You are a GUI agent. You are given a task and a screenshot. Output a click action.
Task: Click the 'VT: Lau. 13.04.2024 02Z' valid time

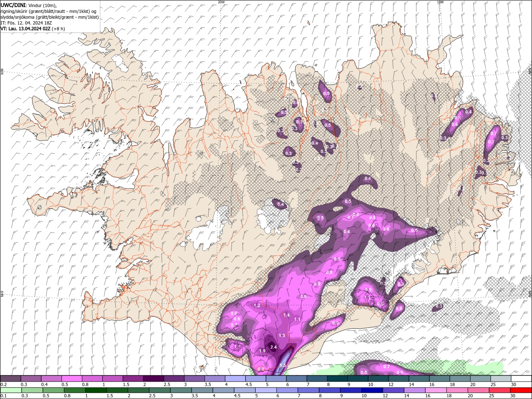coord(25,29)
